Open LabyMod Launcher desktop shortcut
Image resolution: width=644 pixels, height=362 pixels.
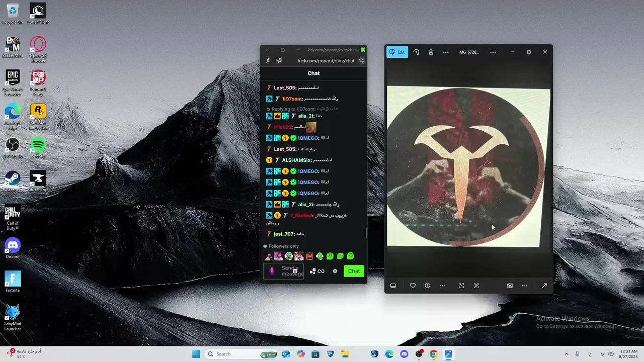click(x=13, y=318)
